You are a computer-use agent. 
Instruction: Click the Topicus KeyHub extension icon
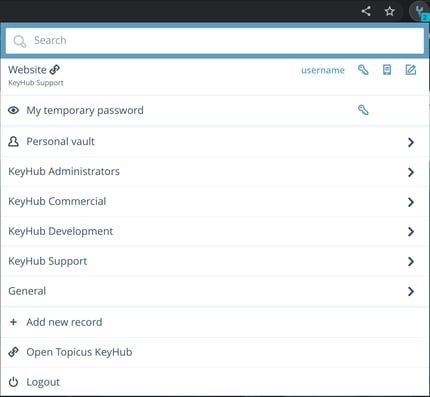click(420, 12)
